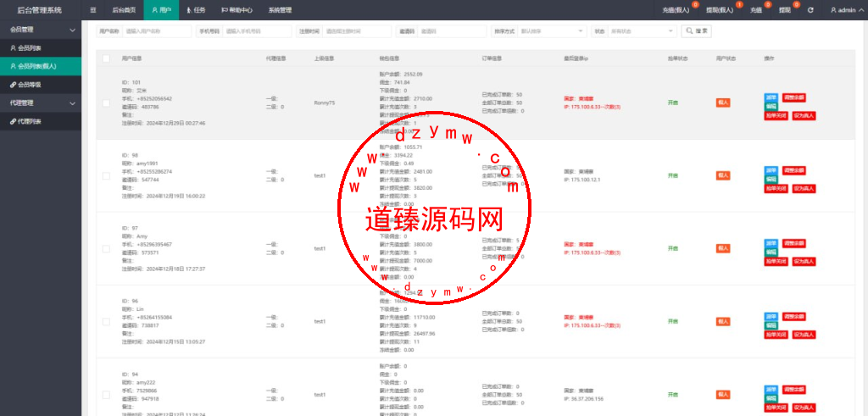Click 调整余额 for user ID 101

793,97
